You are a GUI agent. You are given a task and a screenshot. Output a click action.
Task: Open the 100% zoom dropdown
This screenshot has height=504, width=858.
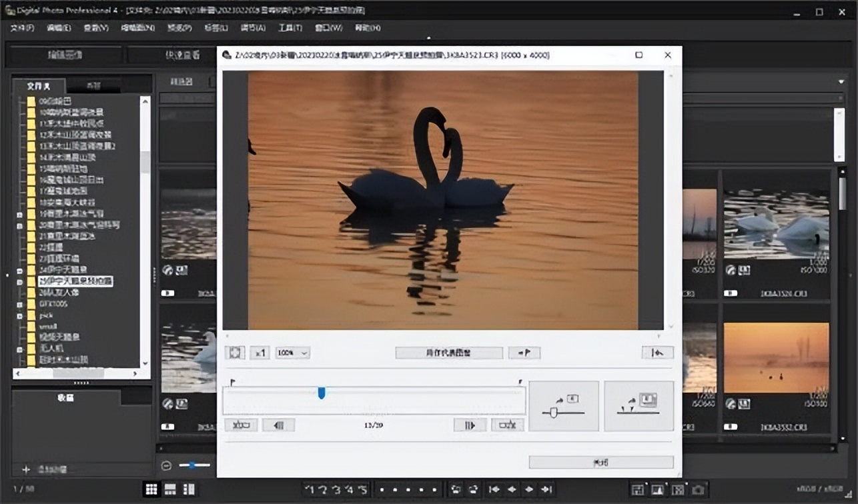point(293,353)
